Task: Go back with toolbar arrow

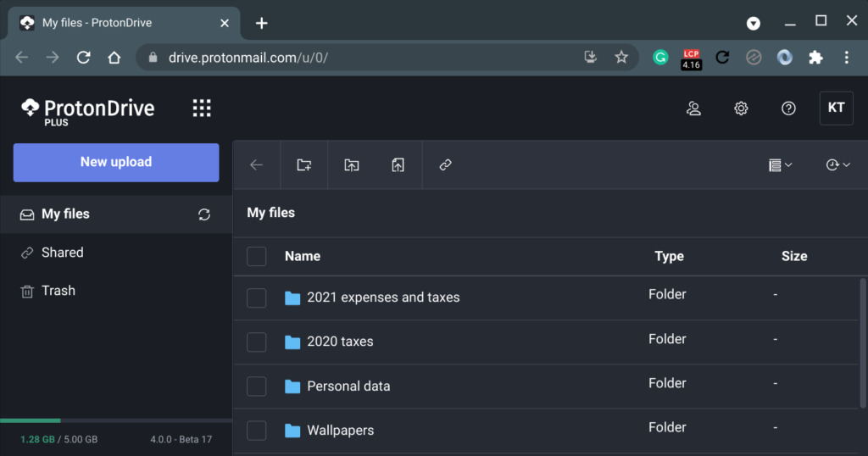Action: pyautogui.click(x=256, y=165)
